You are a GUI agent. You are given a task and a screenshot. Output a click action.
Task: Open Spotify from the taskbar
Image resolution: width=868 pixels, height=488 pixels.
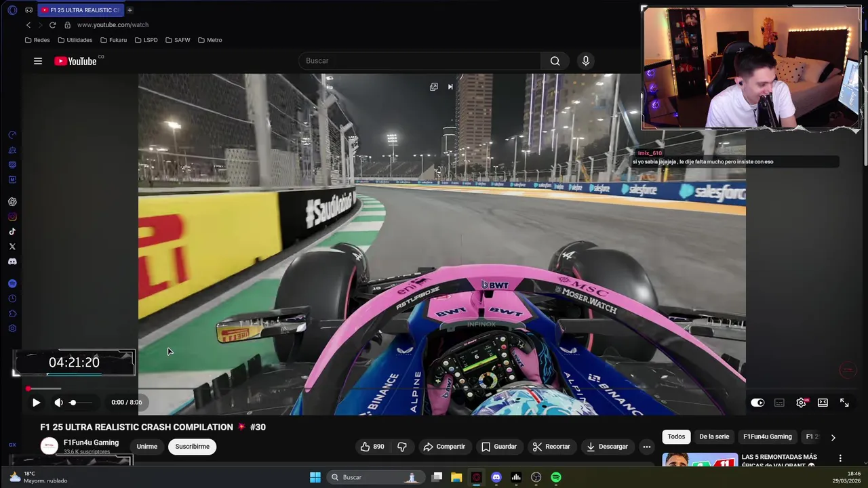[x=556, y=477]
